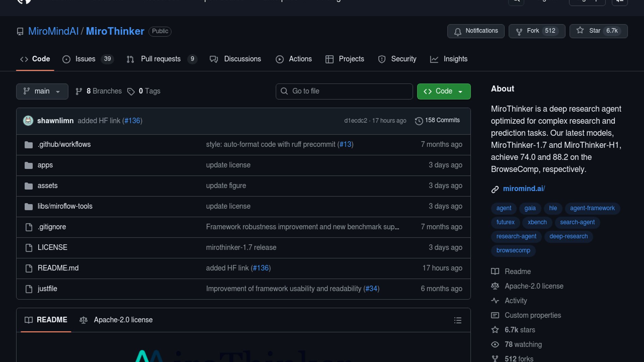
Task: Open the main branch dropdown
Action: 42,92
